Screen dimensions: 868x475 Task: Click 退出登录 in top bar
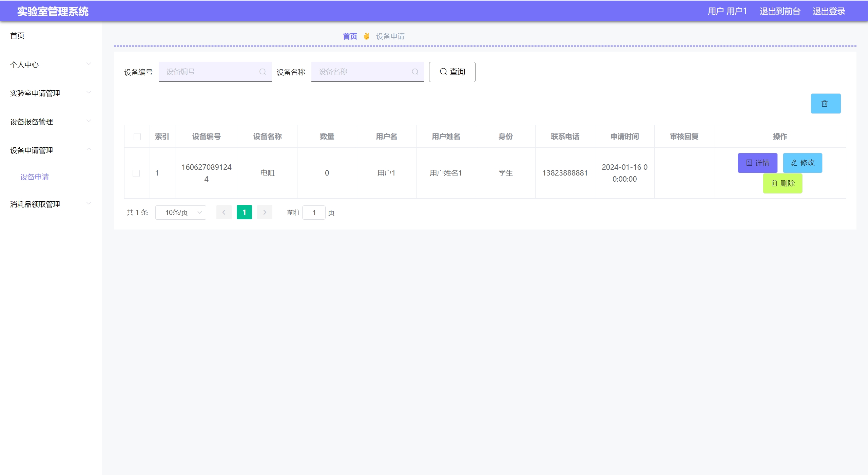pos(828,11)
